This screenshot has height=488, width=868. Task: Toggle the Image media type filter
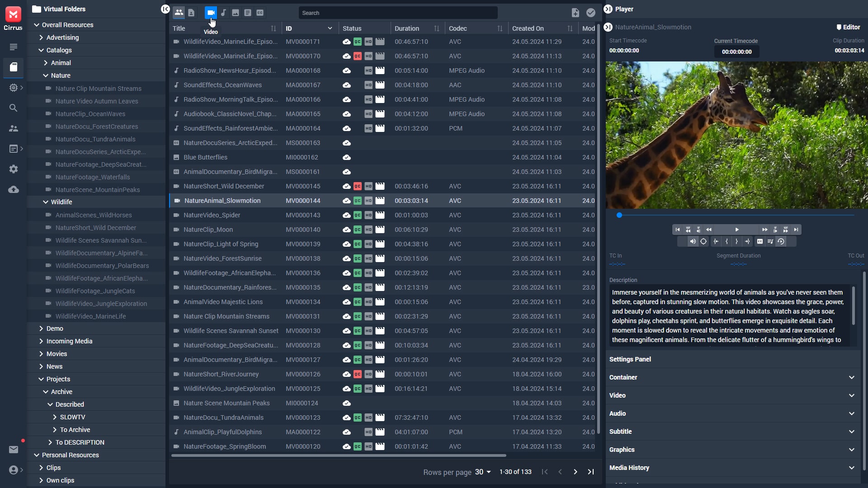[x=236, y=13]
